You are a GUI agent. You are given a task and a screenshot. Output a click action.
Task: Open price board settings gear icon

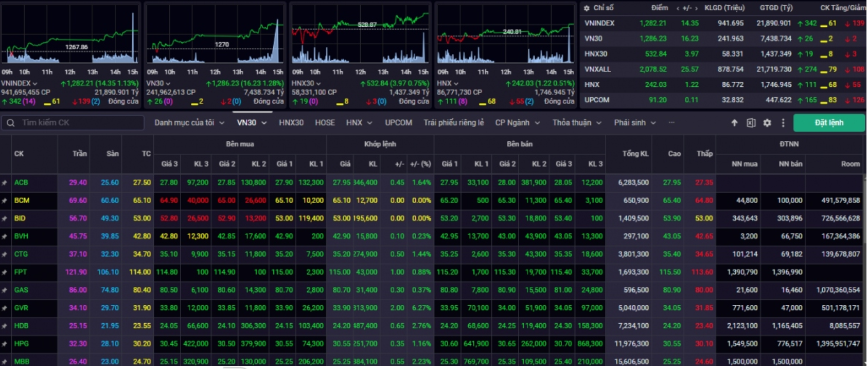point(767,123)
